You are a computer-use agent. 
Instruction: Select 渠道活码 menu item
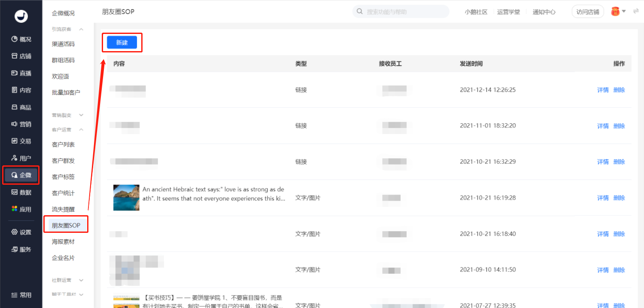[63, 44]
